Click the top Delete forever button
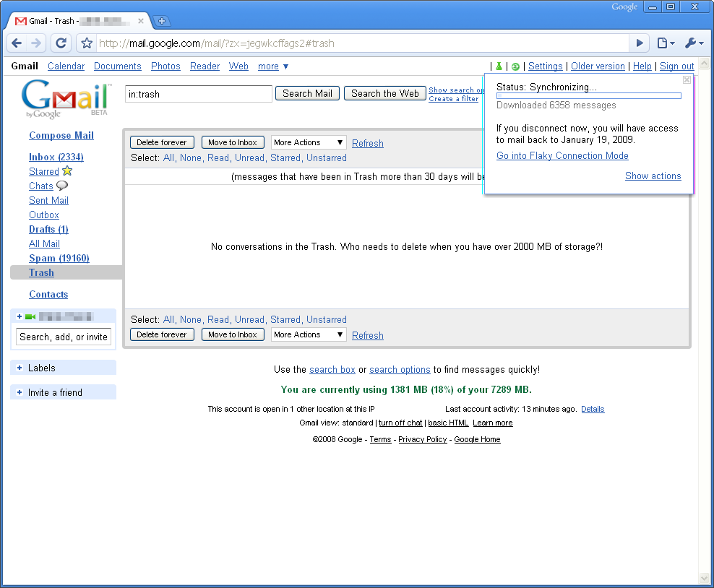Screen dimensions: 714x588 click(x=162, y=142)
